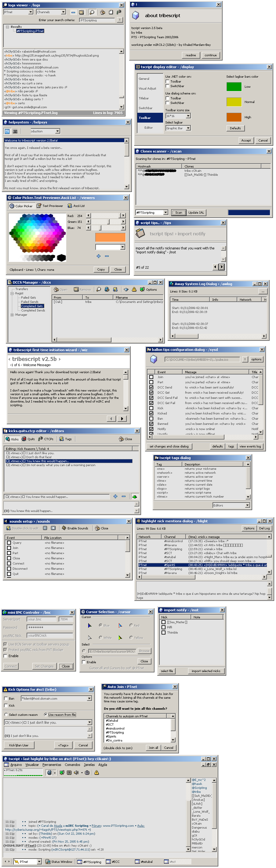
Task: Pick the orange High lagbar color swatch
Action: coord(234,117)
